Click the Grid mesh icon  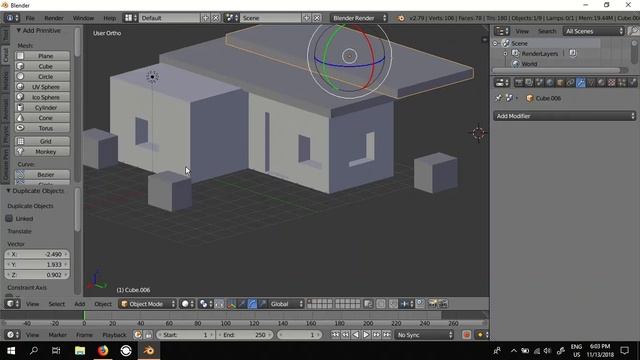coord(20,141)
